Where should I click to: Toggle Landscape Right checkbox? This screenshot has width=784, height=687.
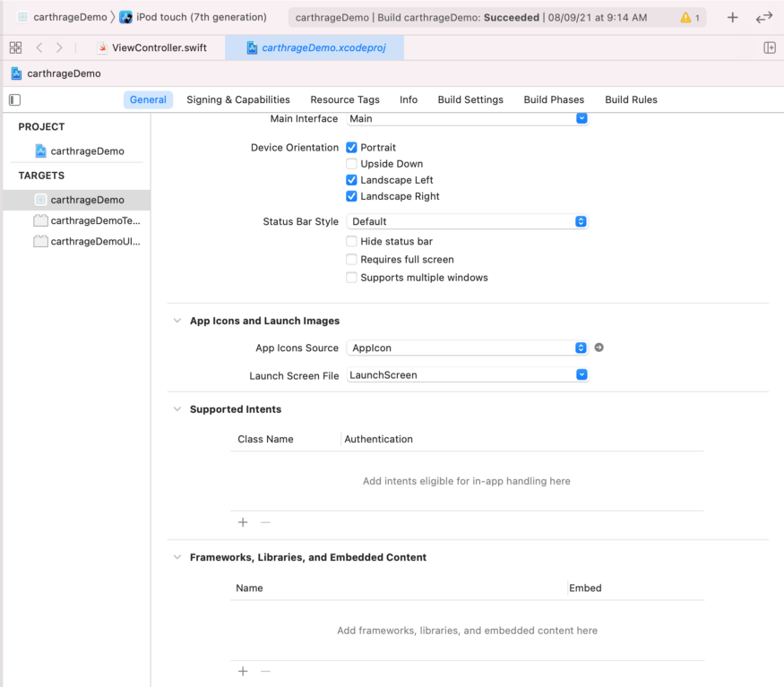pyautogui.click(x=351, y=196)
